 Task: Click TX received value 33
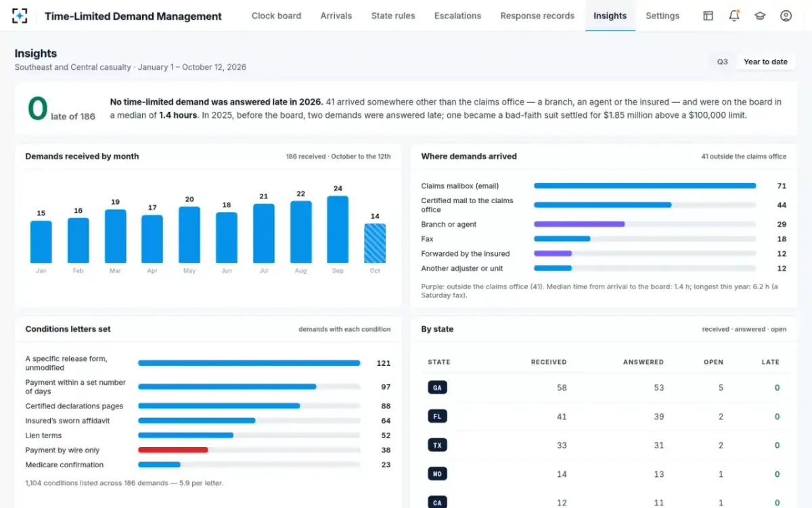coord(562,445)
